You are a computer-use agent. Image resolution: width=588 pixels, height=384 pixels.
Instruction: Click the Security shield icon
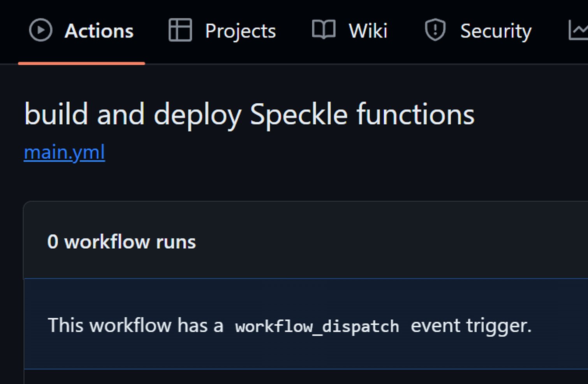tap(435, 30)
